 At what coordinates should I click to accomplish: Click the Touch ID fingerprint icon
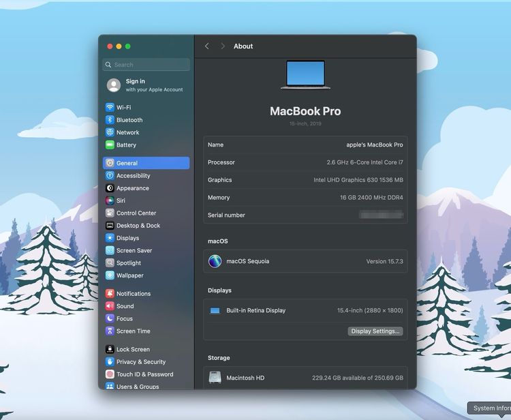(110, 374)
